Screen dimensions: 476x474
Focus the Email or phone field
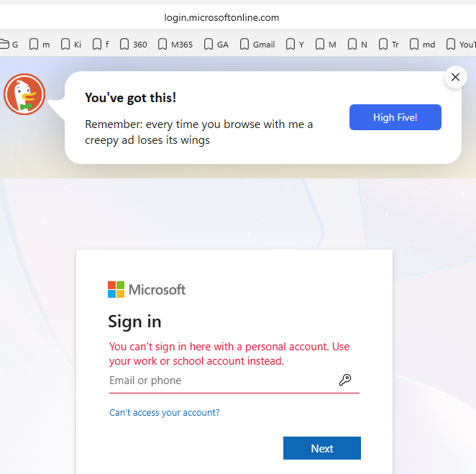pyautogui.click(x=234, y=380)
